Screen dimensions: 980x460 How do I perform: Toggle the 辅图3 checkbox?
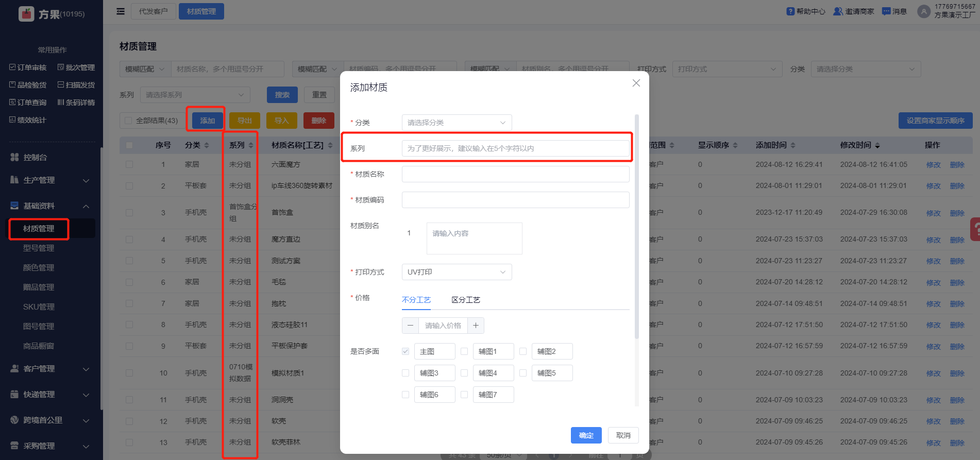[405, 373]
